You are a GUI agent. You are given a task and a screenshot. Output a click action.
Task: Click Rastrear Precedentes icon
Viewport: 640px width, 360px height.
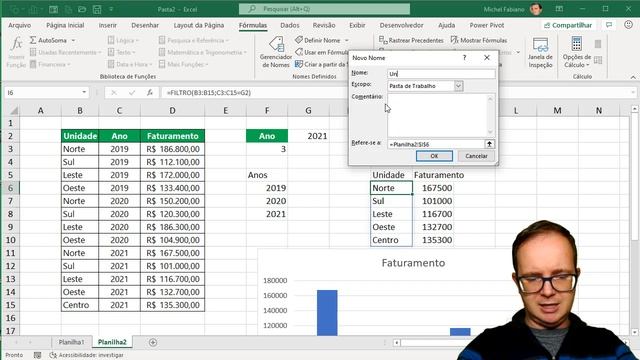pos(383,40)
